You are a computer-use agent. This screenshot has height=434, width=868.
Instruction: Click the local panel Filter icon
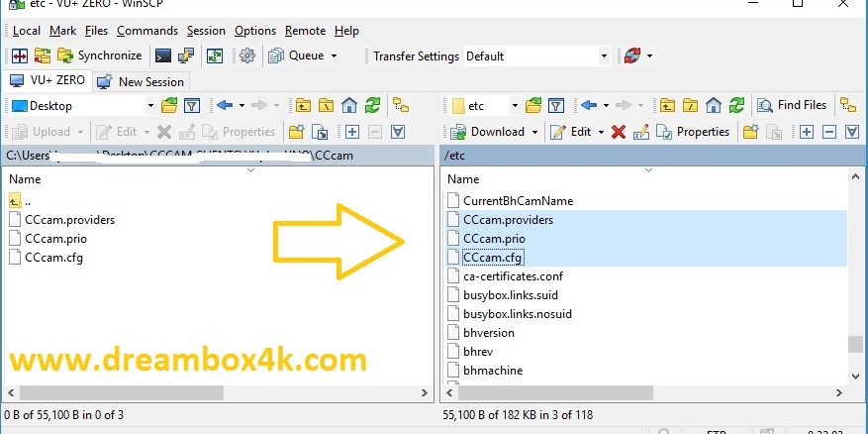[x=192, y=105]
